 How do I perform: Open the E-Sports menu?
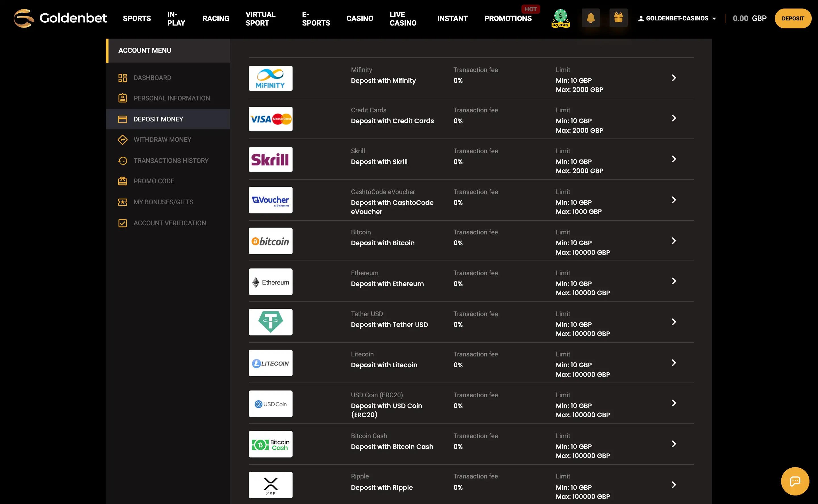coord(316,18)
